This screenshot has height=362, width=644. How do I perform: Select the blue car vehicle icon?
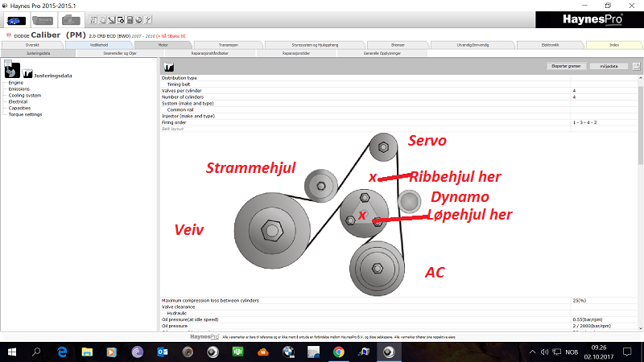(x=16, y=19)
